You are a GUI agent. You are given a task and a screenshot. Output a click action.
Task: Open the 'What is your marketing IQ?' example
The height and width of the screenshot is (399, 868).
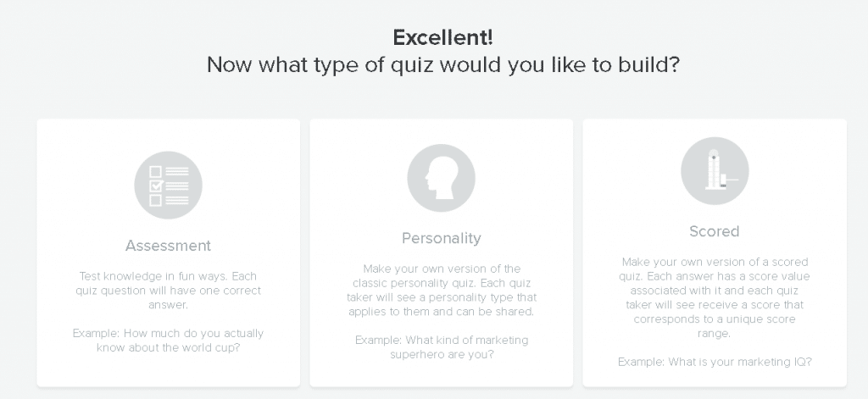(x=715, y=362)
